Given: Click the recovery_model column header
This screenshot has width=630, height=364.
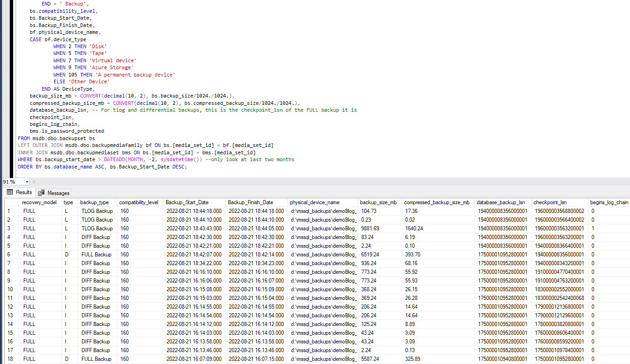Looking at the screenshot, I should coord(39,202).
